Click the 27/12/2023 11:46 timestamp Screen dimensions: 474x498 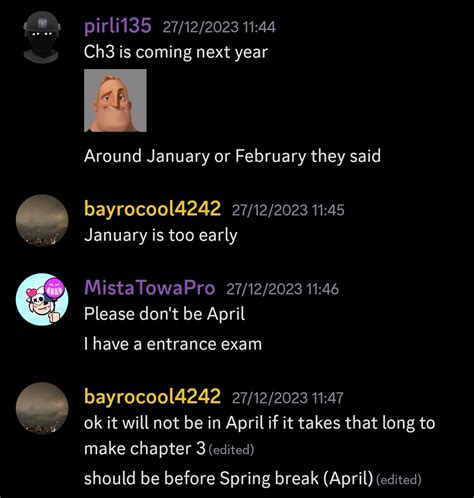coord(282,289)
